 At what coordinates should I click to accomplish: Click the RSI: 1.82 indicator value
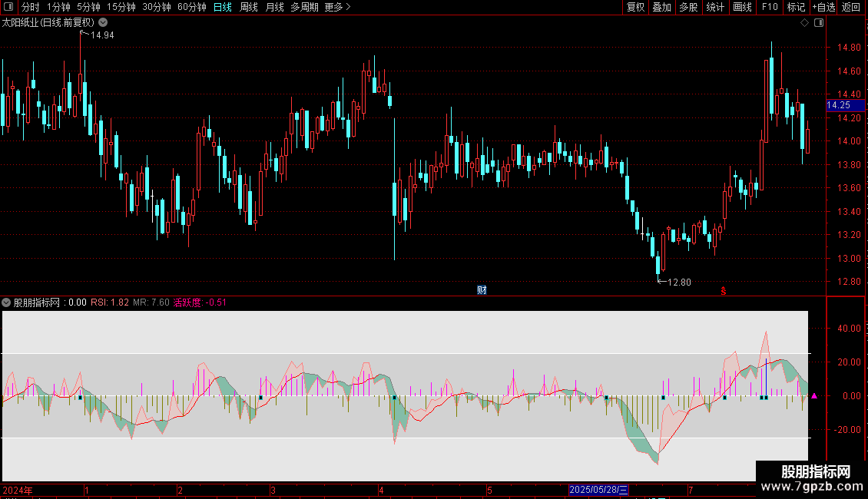pos(110,302)
